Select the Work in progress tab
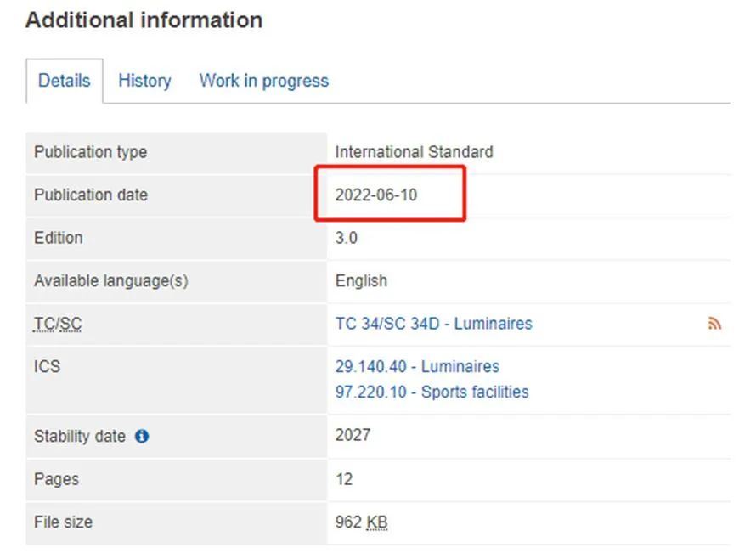The width and height of the screenshot is (756, 559). pos(263,81)
